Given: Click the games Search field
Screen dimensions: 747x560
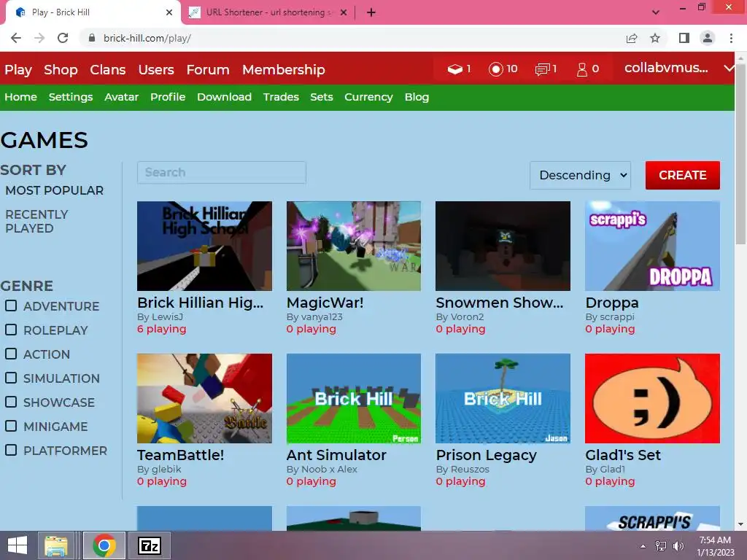Looking at the screenshot, I should coord(222,172).
